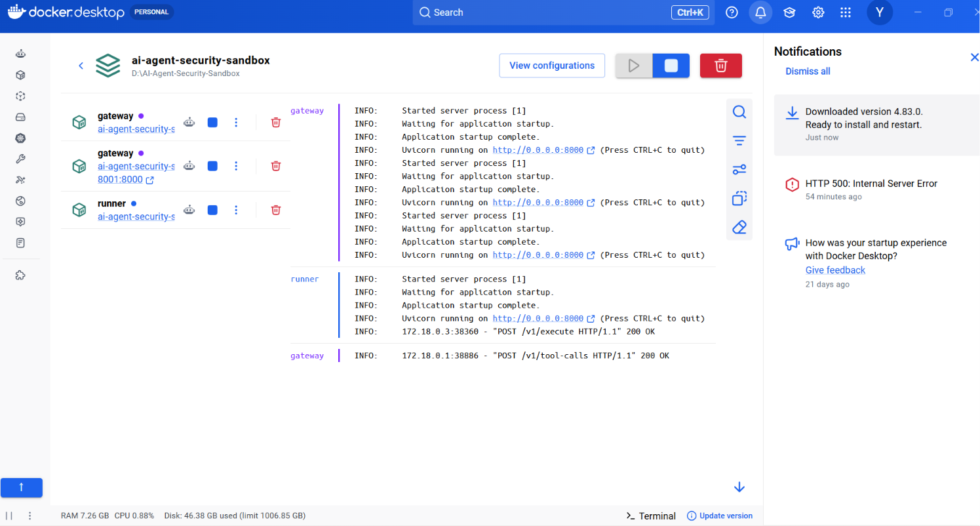This screenshot has height=526, width=980.
Task: Stop the gateway container without port mapping
Action: click(212, 122)
